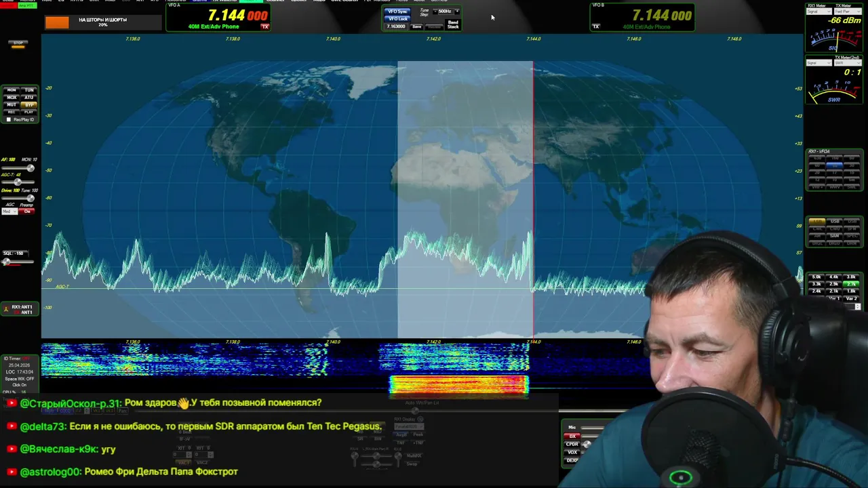868x488 pixels.
Task: Click the REC record button
Action: [x=12, y=112]
